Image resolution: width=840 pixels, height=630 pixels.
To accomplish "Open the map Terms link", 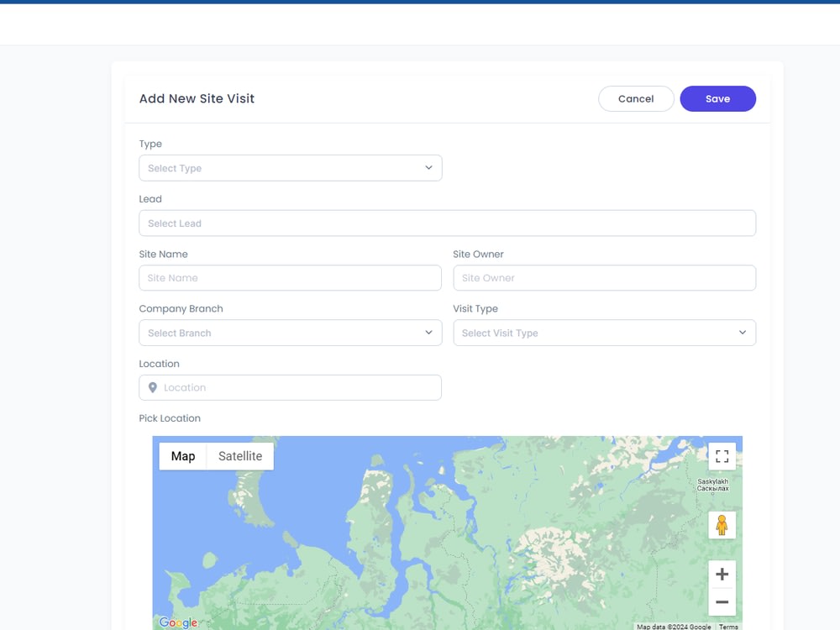I will click(x=728, y=627).
